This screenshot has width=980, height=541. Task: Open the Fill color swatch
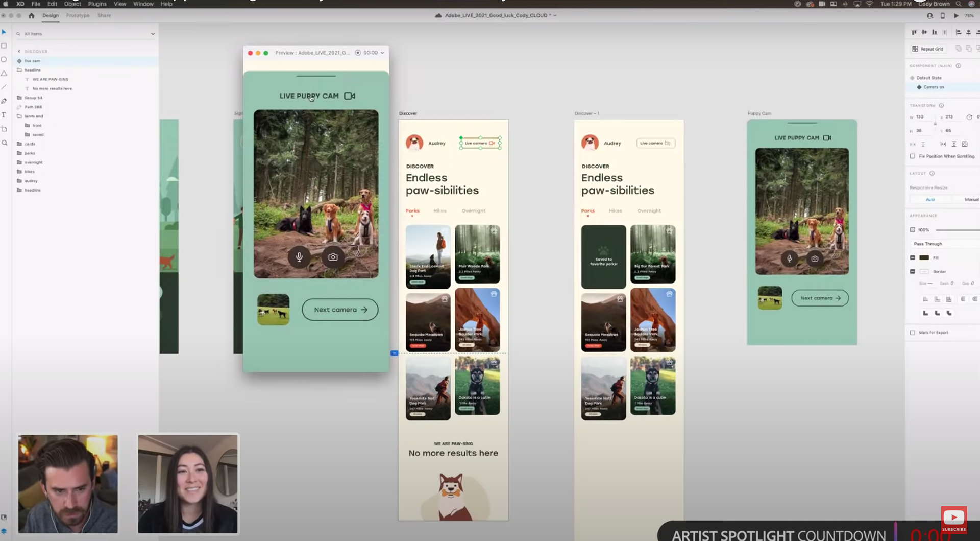point(924,257)
